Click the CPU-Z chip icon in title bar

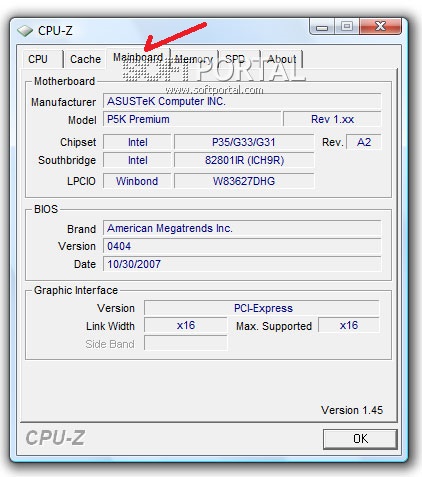coord(25,31)
